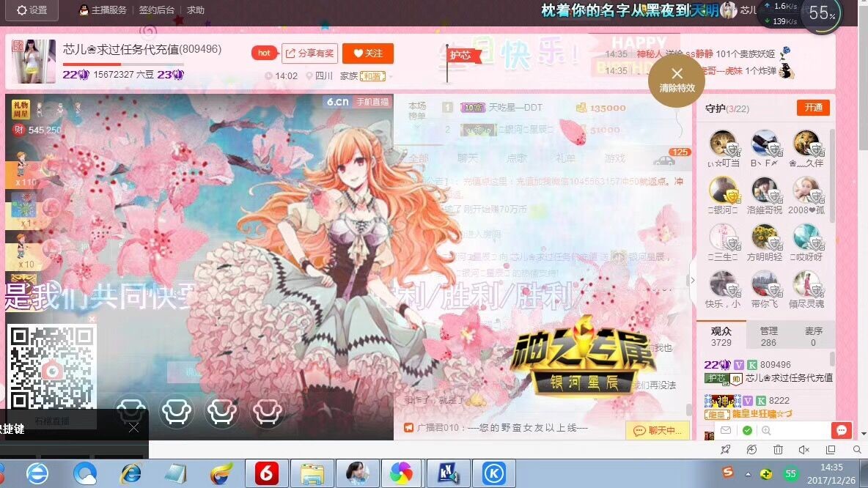Expand the 家族 和谐 dropdown arrow
This screenshot has height=488, width=868.
[x=390, y=76]
